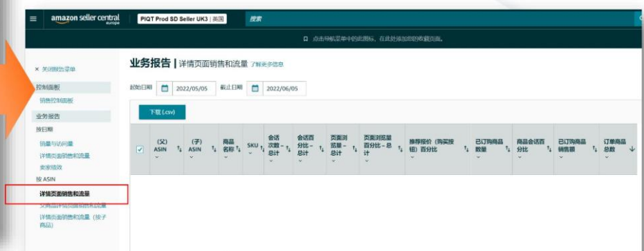Expand the 会话百分比 – 总计 chevron
The width and height of the screenshot is (644, 251).
pos(300,161)
